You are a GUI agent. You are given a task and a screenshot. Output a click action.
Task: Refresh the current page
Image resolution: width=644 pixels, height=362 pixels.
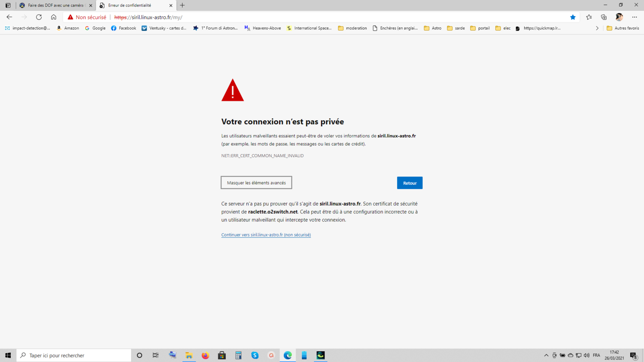click(39, 17)
